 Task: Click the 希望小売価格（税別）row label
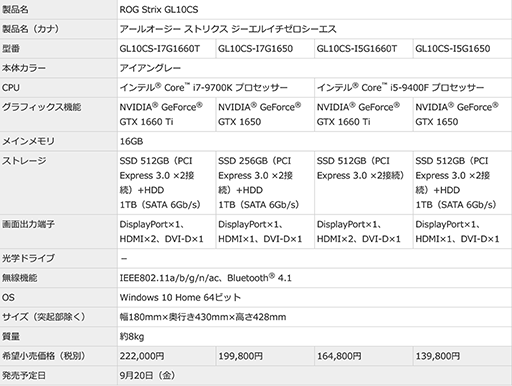pos(44,356)
